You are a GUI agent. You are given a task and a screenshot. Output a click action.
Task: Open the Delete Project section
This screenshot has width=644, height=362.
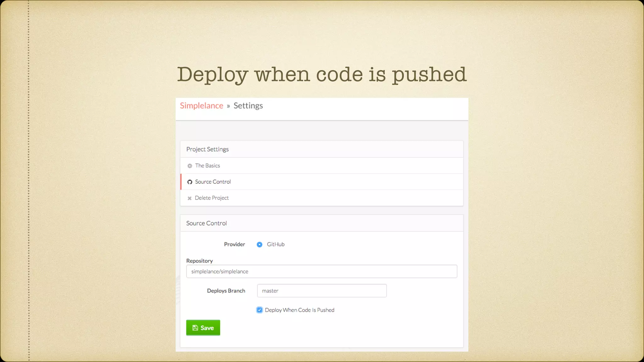pos(322,198)
